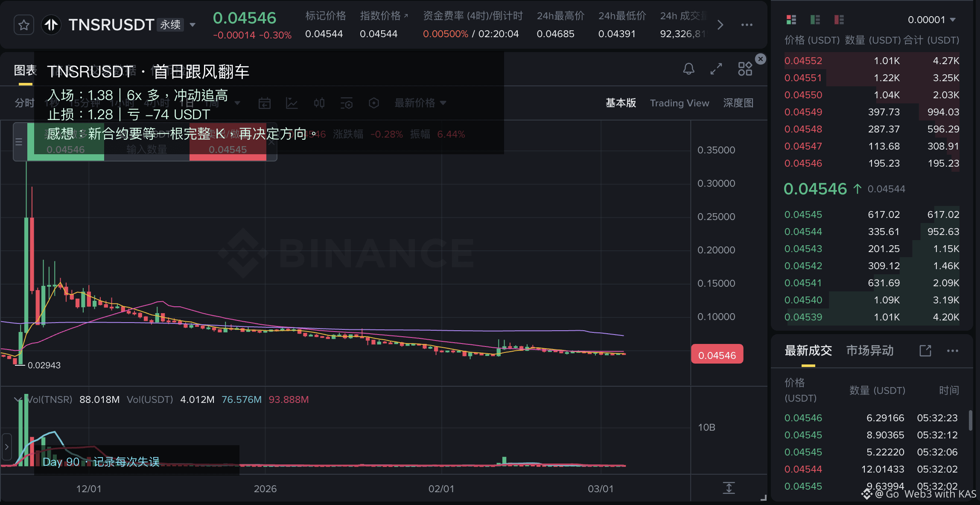The width and height of the screenshot is (980, 505).
Task: Show both bids and asks in order book
Action: pyautogui.click(x=791, y=20)
